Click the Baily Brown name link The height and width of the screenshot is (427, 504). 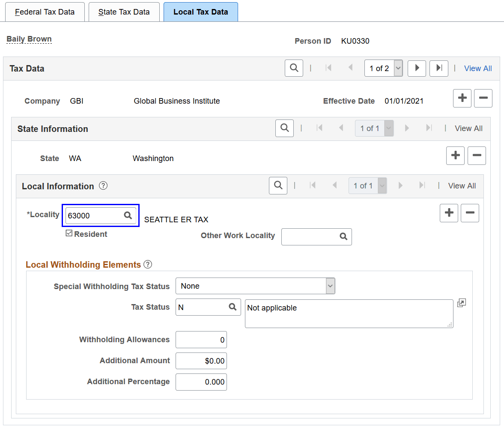tap(29, 39)
